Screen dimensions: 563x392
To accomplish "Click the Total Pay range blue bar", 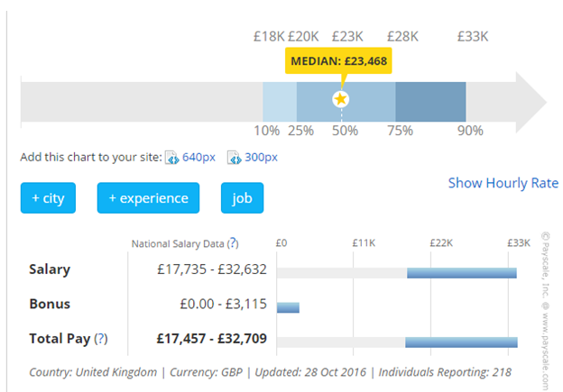I will [461, 342].
